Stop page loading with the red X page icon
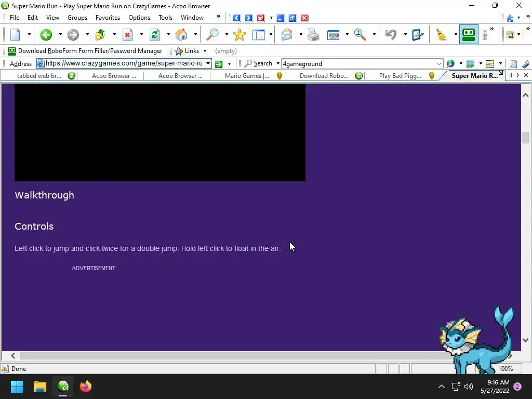The image size is (532, 399). pyautogui.click(x=127, y=35)
